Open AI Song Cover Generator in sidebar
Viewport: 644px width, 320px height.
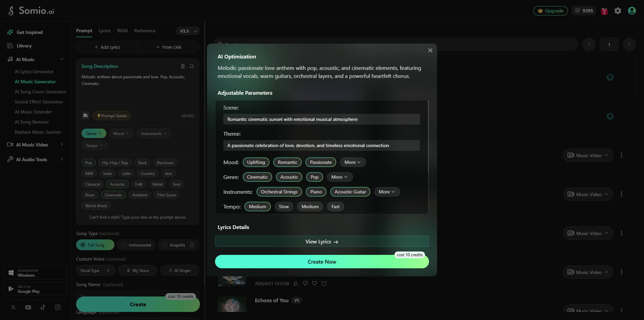pyautogui.click(x=41, y=92)
